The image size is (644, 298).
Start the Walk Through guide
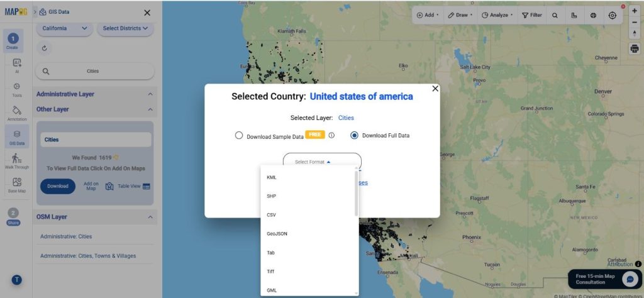17,161
